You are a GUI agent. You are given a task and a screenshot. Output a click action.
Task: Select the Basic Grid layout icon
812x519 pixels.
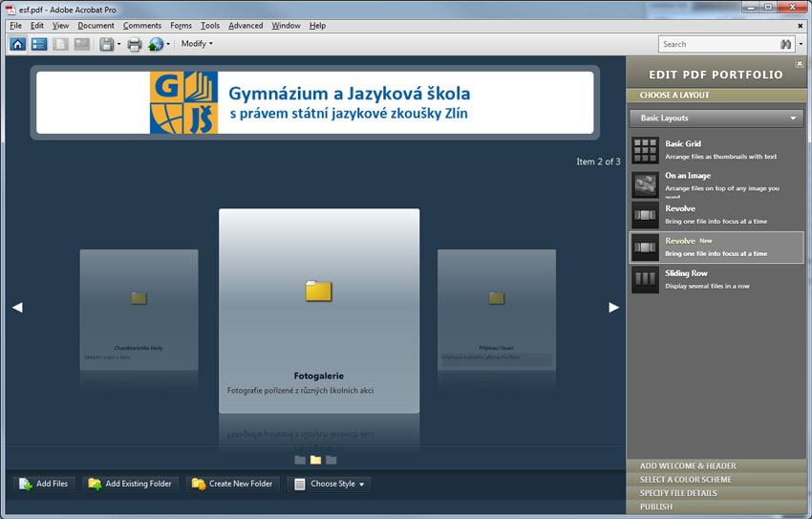[646, 149]
